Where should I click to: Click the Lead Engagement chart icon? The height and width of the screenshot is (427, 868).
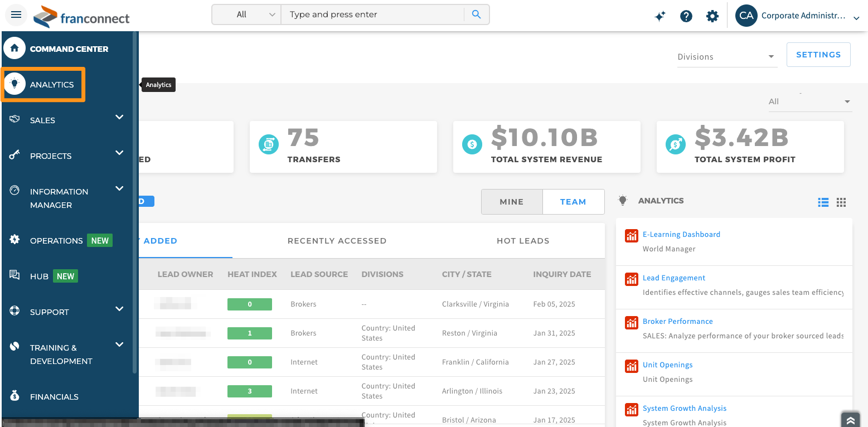[631, 279]
